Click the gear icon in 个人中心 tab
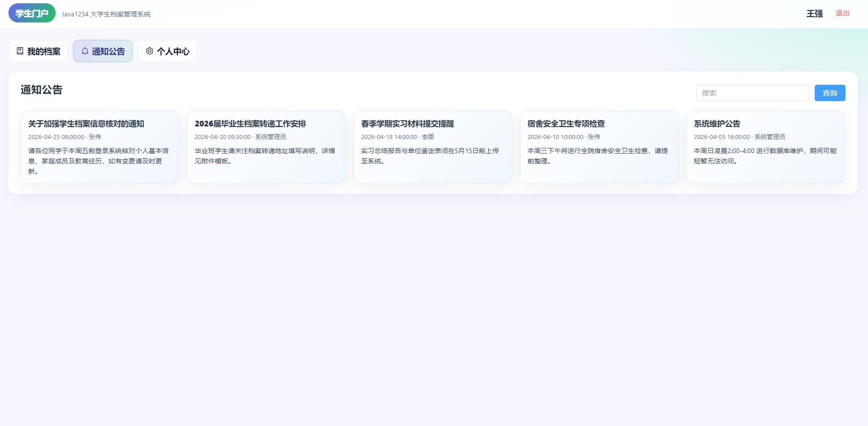The height and width of the screenshot is (426, 868). 150,51
